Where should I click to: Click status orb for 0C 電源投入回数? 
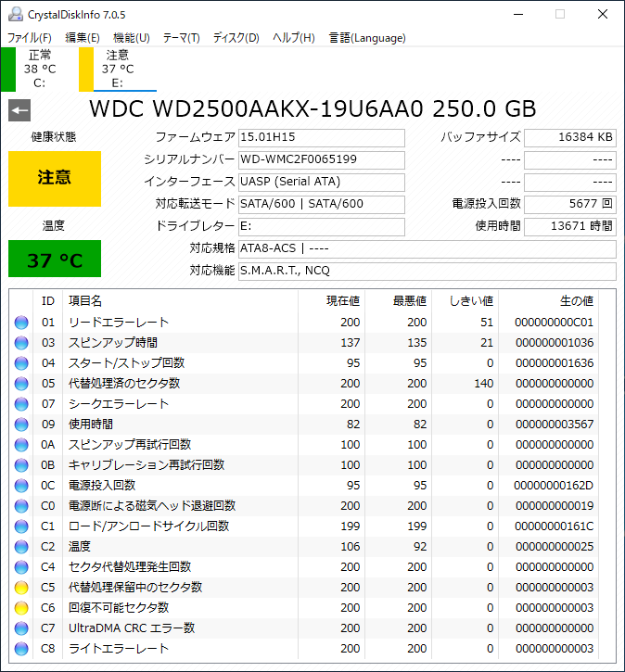tap(21, 486)
